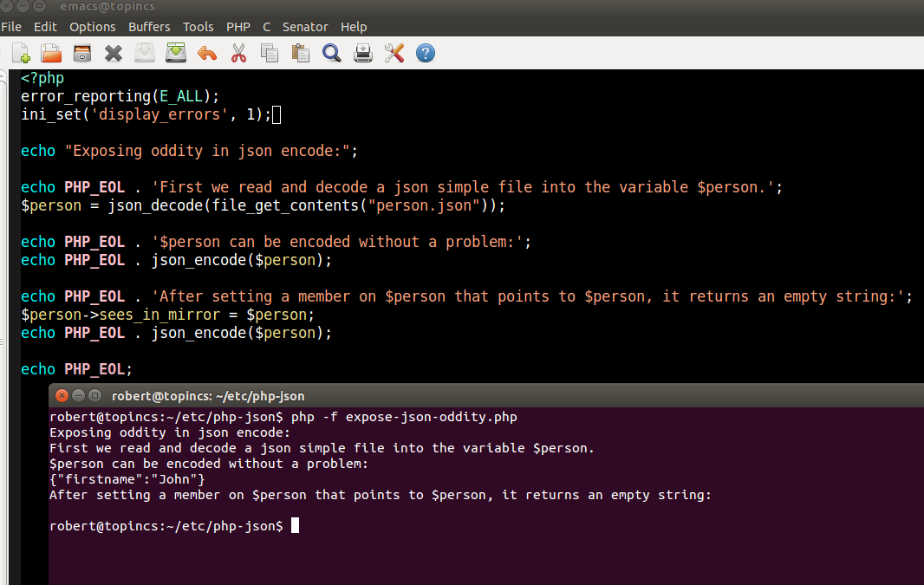Kill the current buffer with the X icon
The width and height of the screenshot is (924, 585).
[114, 54]
